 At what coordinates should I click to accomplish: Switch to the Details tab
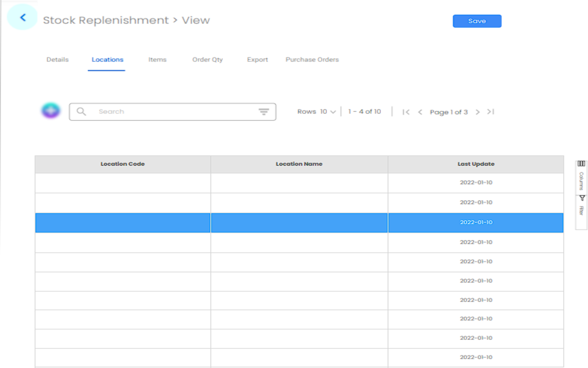[x=58, y=60]
